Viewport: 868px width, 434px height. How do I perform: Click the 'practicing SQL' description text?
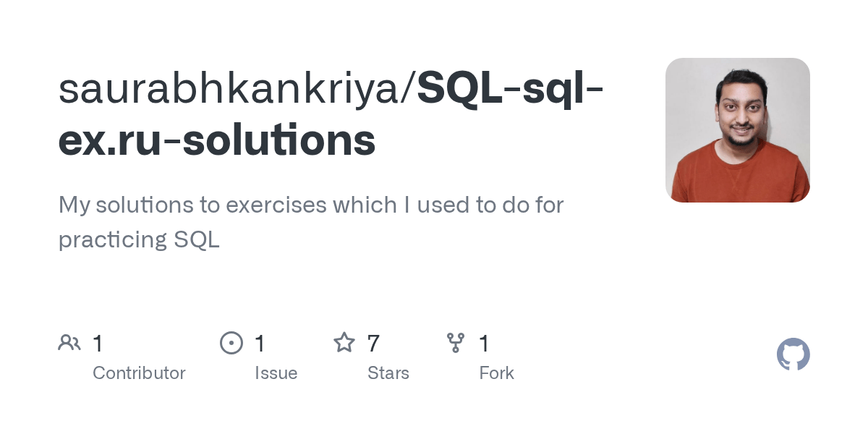pos(139,239)
